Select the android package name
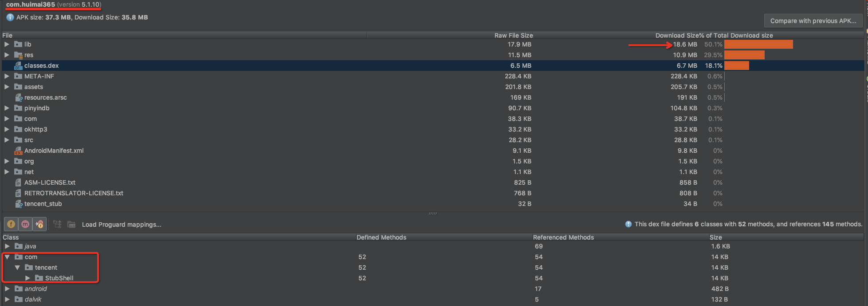The image size is (868, 306). click(35, 289)
